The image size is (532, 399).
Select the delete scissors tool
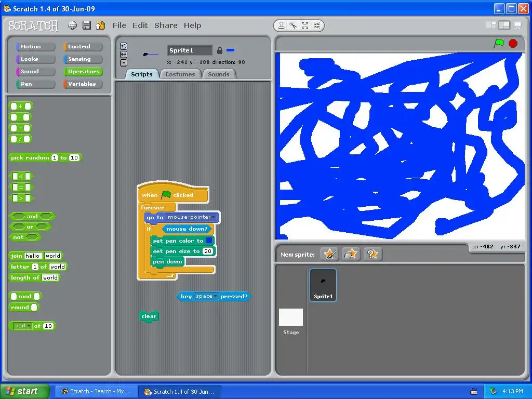pos(293,25)
